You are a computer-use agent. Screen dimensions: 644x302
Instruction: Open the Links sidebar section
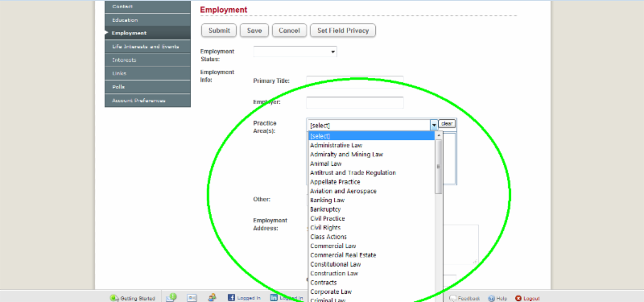tap(148, 73)
